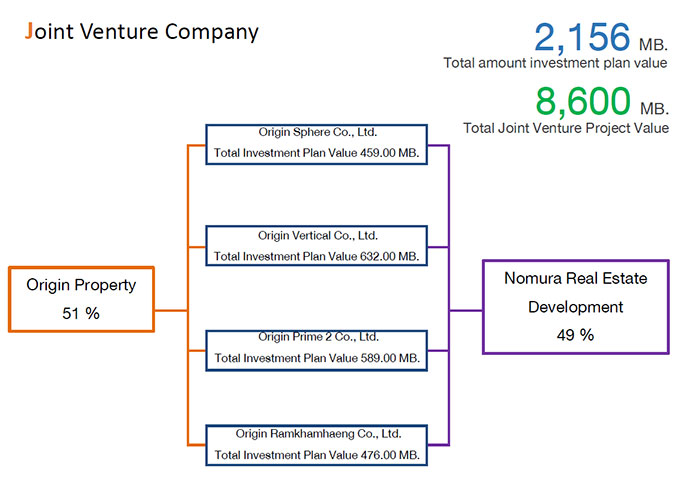The image size is (680, 480).
Task: Select the Origin Prime 2 Co., Ltd. name
Action: click(x=317, y=337)
